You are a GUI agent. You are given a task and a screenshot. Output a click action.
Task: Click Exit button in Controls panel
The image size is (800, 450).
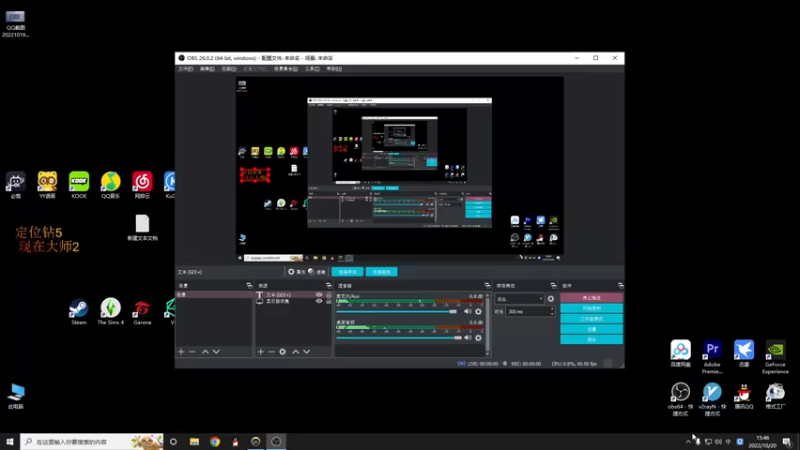pos(591,339)
